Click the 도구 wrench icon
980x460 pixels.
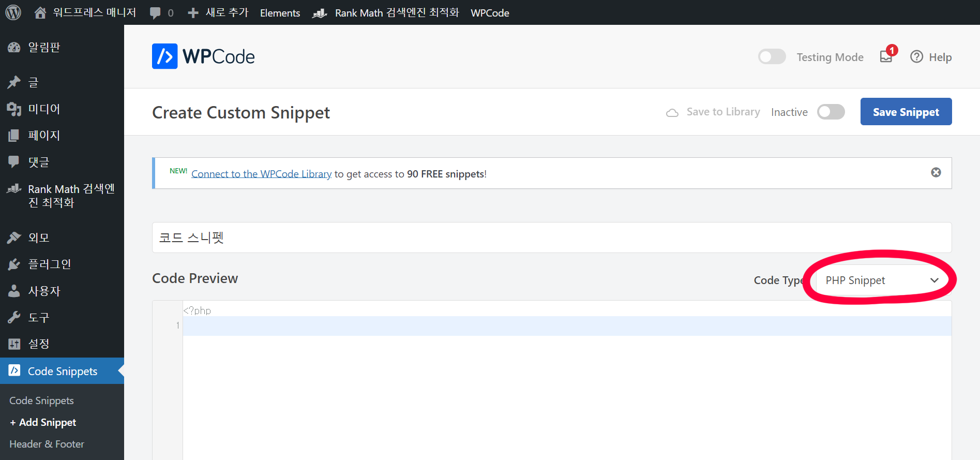(x=14, y=317)
